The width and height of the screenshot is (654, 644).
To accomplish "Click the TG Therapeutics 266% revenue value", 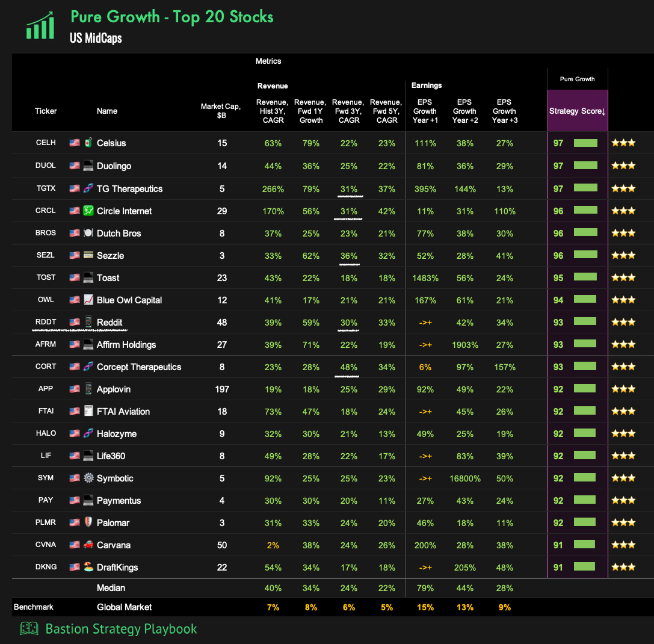I will (x=273, y=188).
